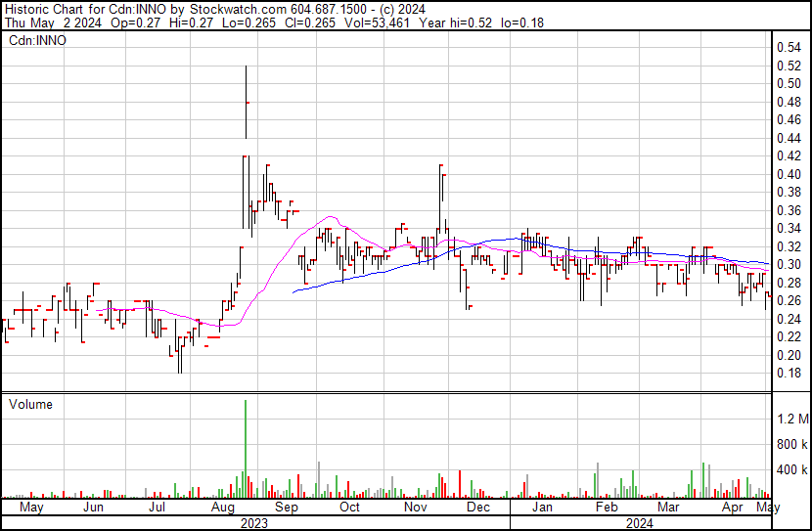Click the Oct month label
This screenshot has height=531, width=812.
point(349,507)
